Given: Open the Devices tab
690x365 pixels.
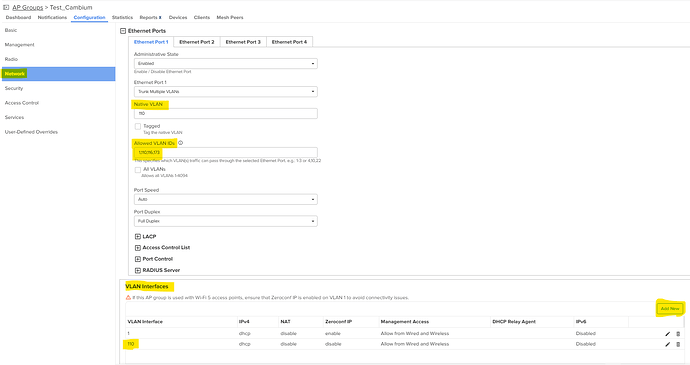Looking at the screenshot, I should [178, 18].
